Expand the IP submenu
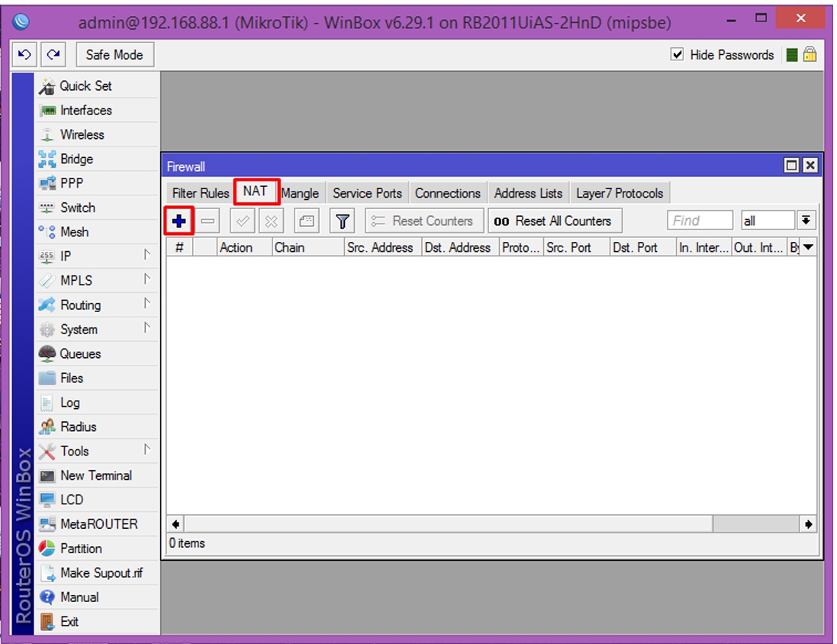The width and height of the screenshot is (837, 644). click(x=97, y=256)
